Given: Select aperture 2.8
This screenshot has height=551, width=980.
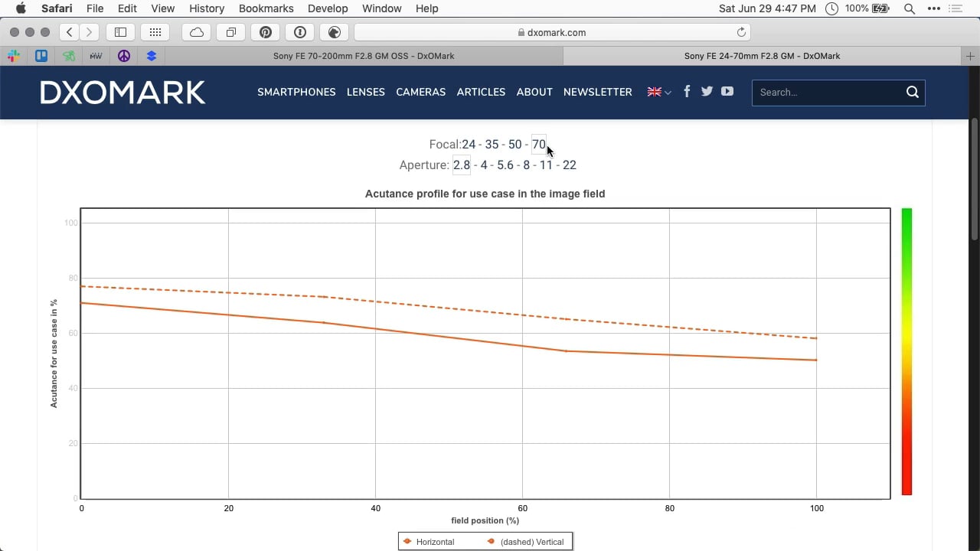Looking at the screenshot, I should [x=462, y=165].
